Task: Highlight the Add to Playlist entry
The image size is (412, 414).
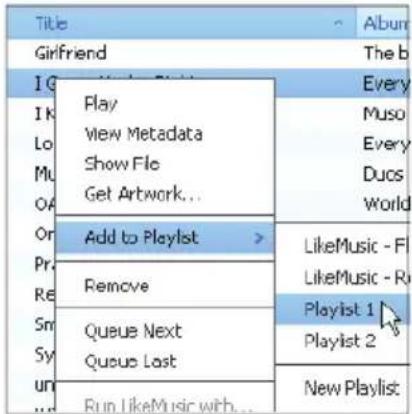Action: 165,238
